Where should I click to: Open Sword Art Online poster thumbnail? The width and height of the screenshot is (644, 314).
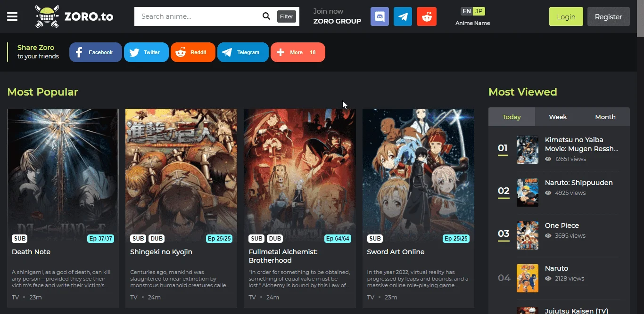(418, 177)
